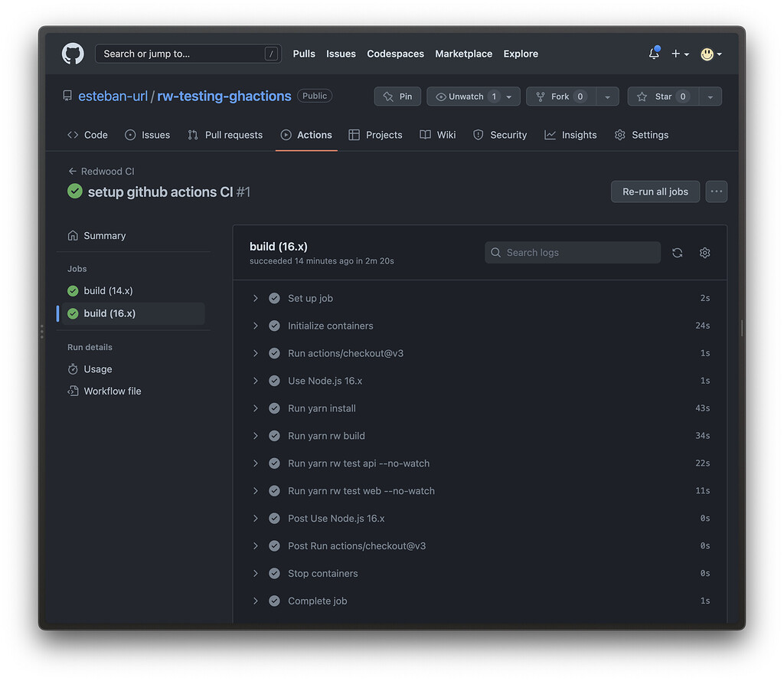Click the sidebar resize handle dots
Screen dimensions: 784x681
click(x=41, y=331)
